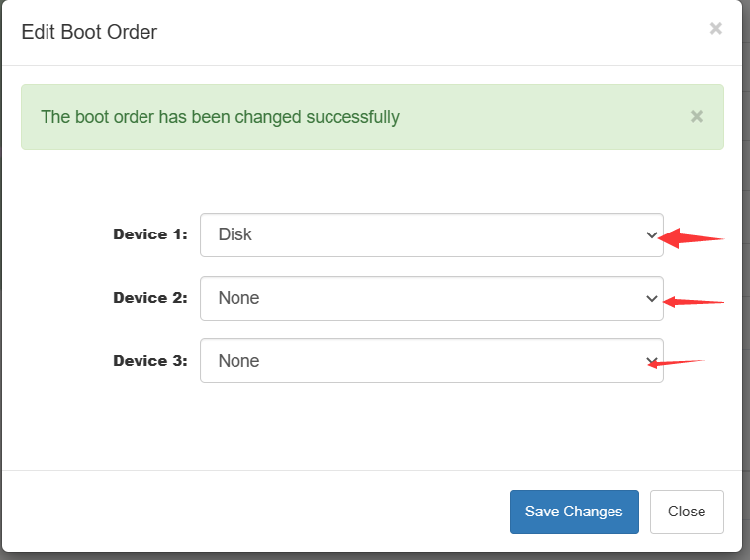Viewport: 750px width, 560px height.
Task: Click the "Device 3:" label
Action: [x=149, y=361]
